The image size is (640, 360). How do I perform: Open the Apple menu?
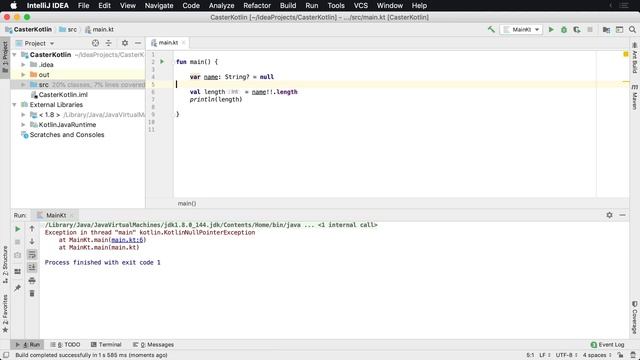(13, 5)
